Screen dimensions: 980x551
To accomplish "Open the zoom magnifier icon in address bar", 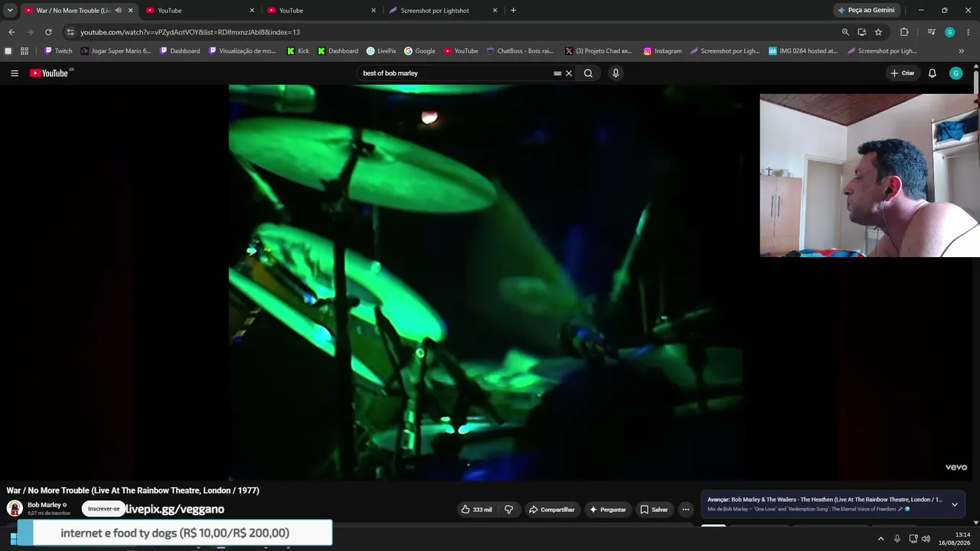I will tap(845, 32).
